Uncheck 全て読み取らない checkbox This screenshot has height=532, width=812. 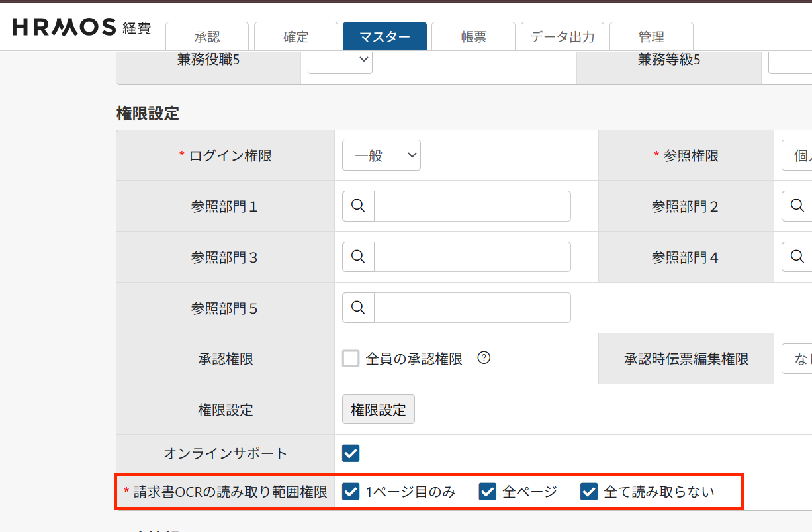[x=589, y=492]
